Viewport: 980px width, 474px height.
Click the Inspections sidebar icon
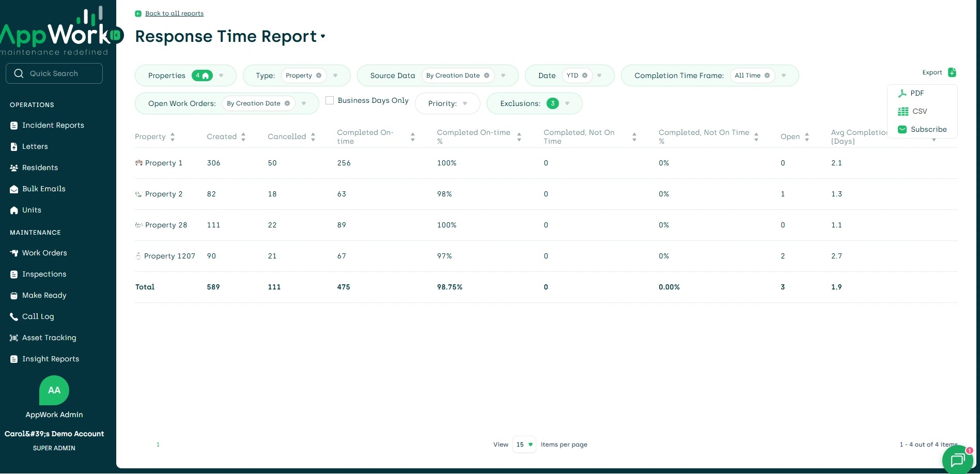14,274
